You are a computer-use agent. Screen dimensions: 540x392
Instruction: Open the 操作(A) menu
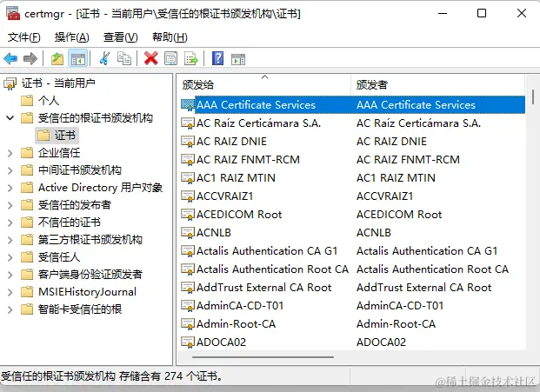pos(71,37)
